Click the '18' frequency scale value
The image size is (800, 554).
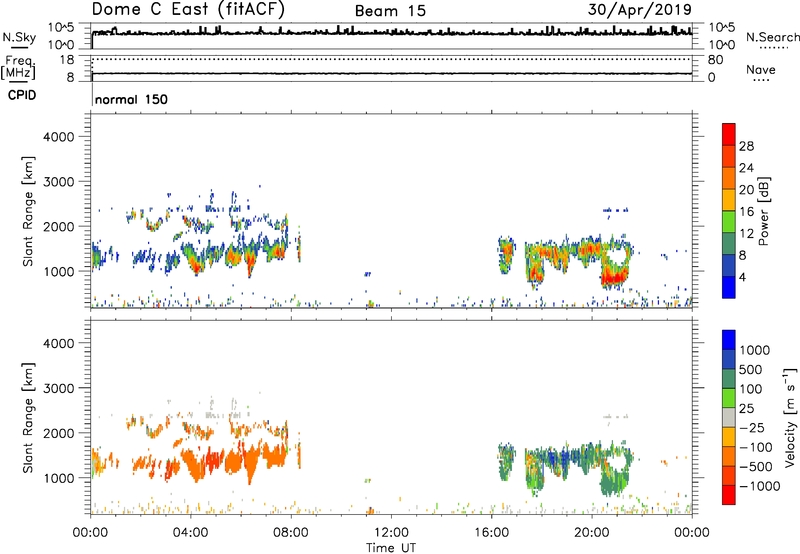click(x=67, y=60)
